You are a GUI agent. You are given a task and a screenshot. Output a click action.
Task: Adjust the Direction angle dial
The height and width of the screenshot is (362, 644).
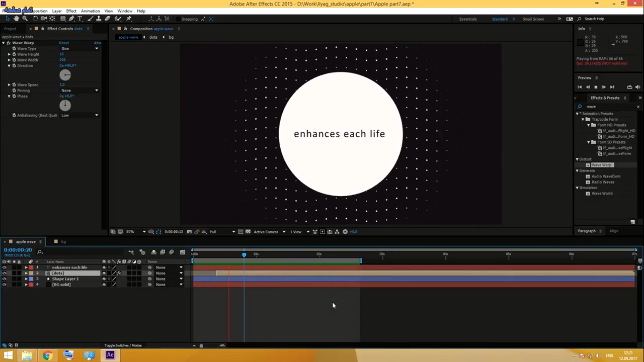click(x=65, y=75)
